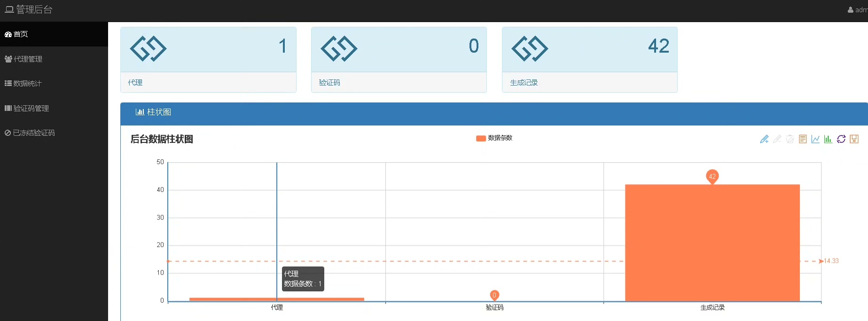Click the admin user icon in header

(851, 9)
